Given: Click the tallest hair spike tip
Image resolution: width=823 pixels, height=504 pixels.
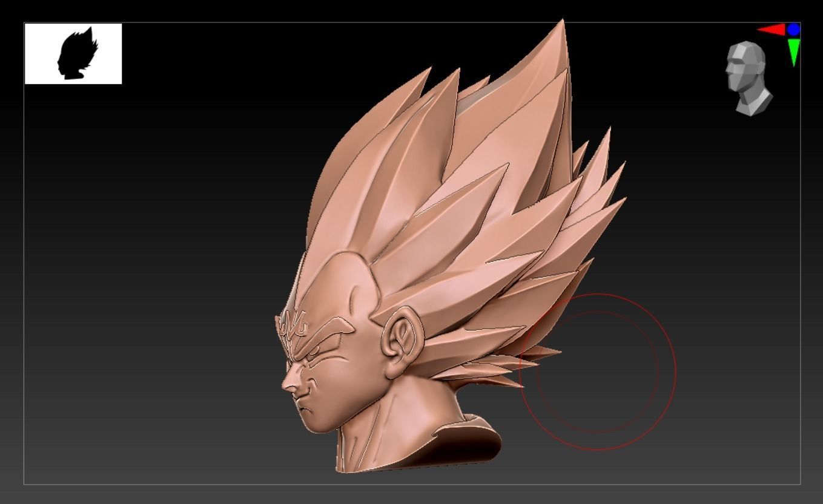Looking at the screenshot, I should point(563,24).
